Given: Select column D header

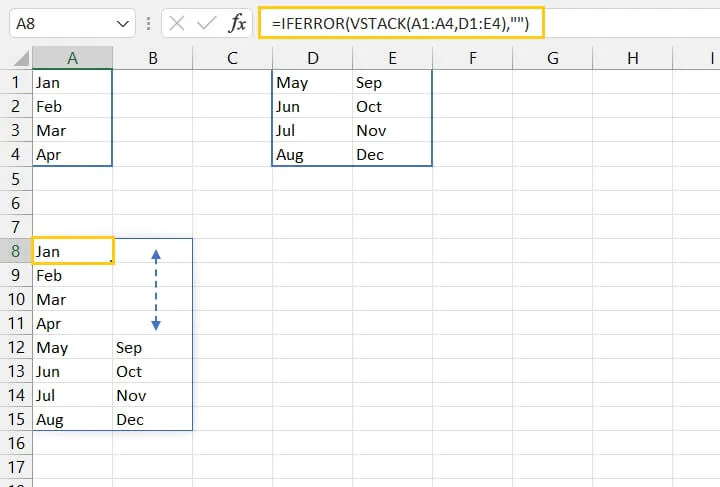Looking at the screenshot, I should [312, 58].
